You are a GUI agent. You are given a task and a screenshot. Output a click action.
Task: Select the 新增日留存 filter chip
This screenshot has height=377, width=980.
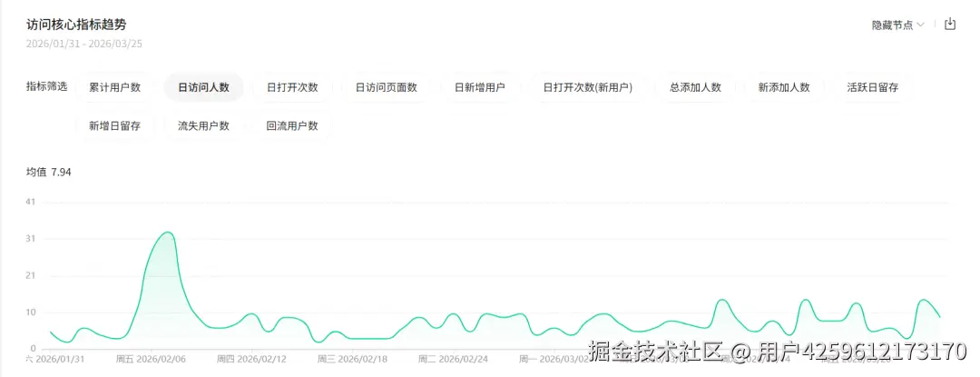click(x=114, y=125)
